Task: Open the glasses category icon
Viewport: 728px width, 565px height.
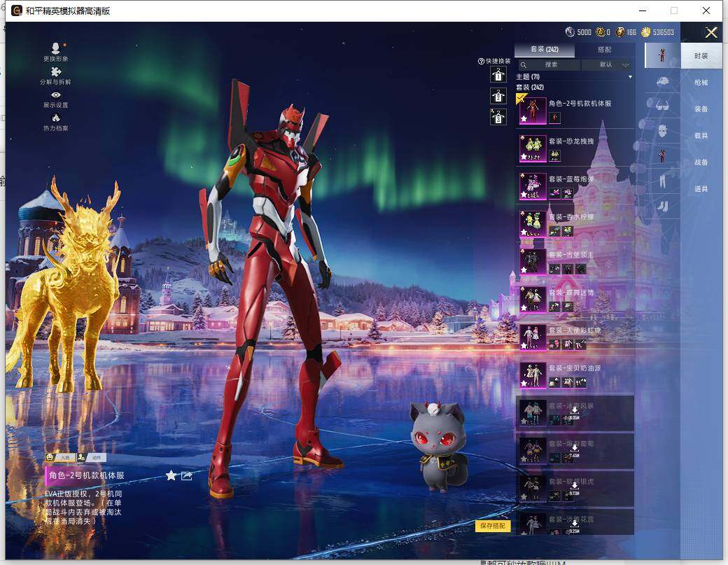Action: coord(661,106)
